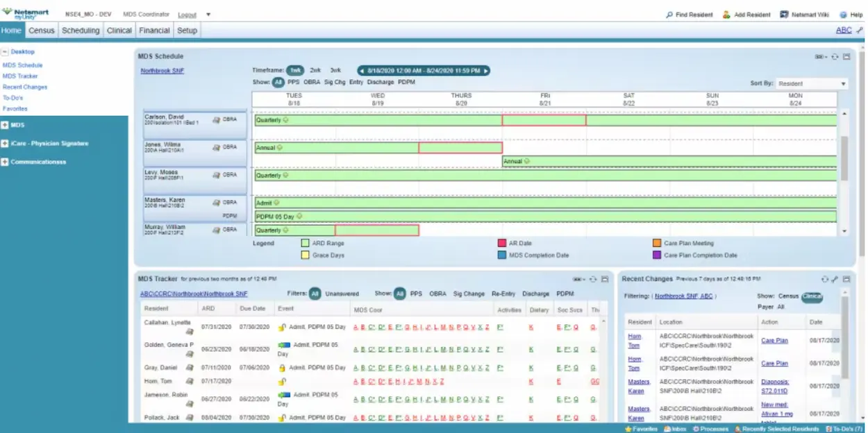
Task: Click the back arrow on the schedule date range
Action: tap(362, 70)
